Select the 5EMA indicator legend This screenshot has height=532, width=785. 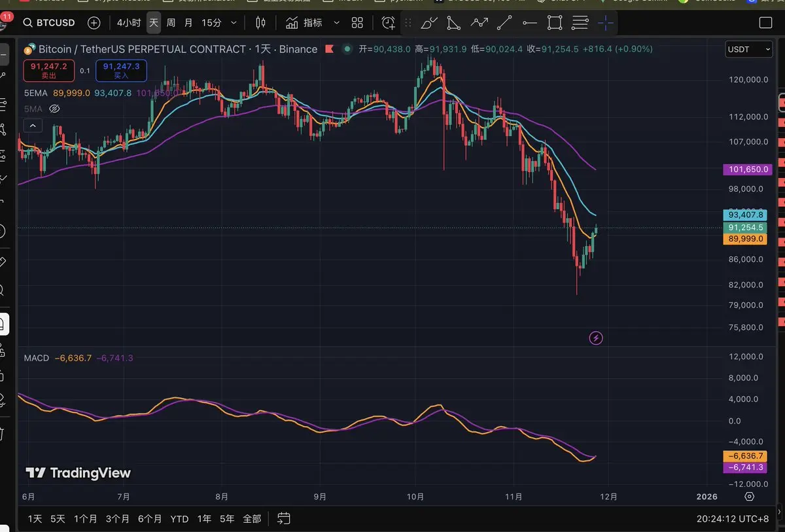tap(37, 93)
